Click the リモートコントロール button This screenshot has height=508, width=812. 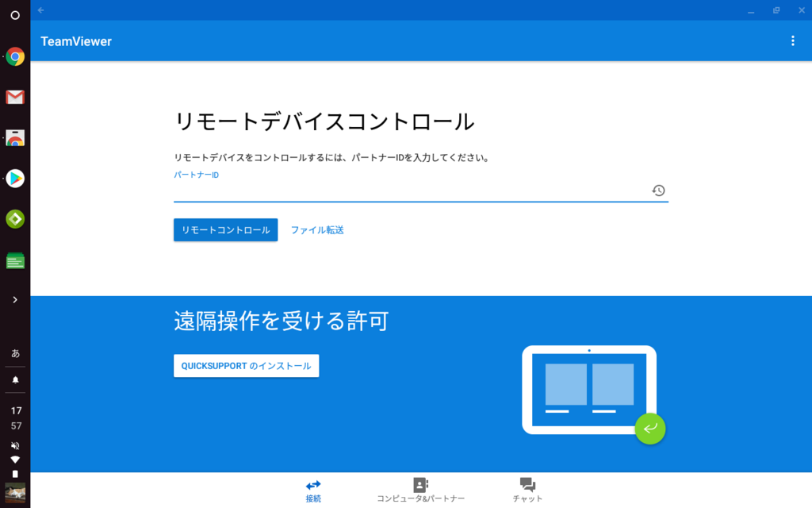225,229
